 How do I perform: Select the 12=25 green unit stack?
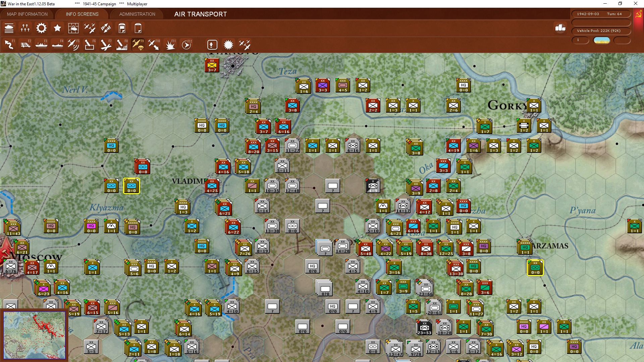pos(445,248)
